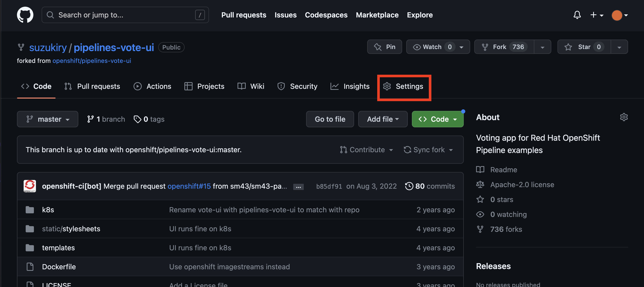Open the k8s folder
The width and height of the screenshot is (644, 287).
(x=48, y=210)
